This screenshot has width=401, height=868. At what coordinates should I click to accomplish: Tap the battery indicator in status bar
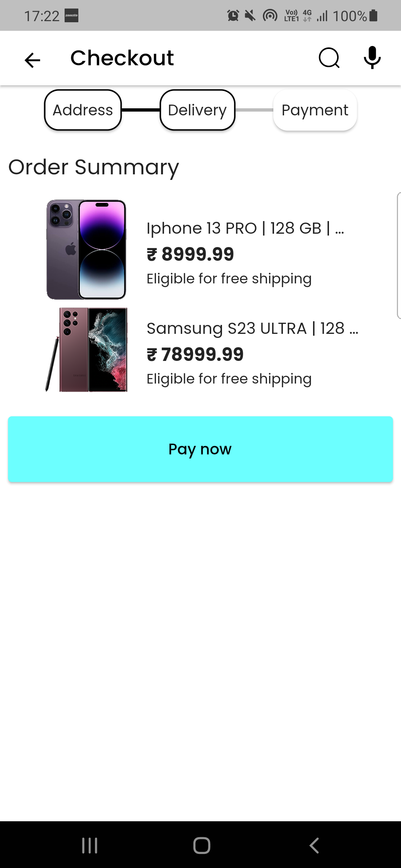click(x=374, y=16)
